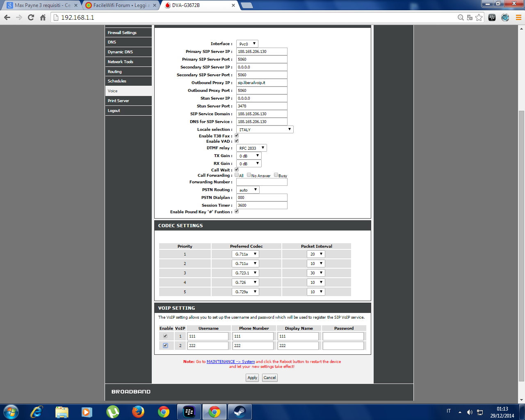Click the translate icon in address bar
This screenshot has height=420, width=525.
pos(470,17)
